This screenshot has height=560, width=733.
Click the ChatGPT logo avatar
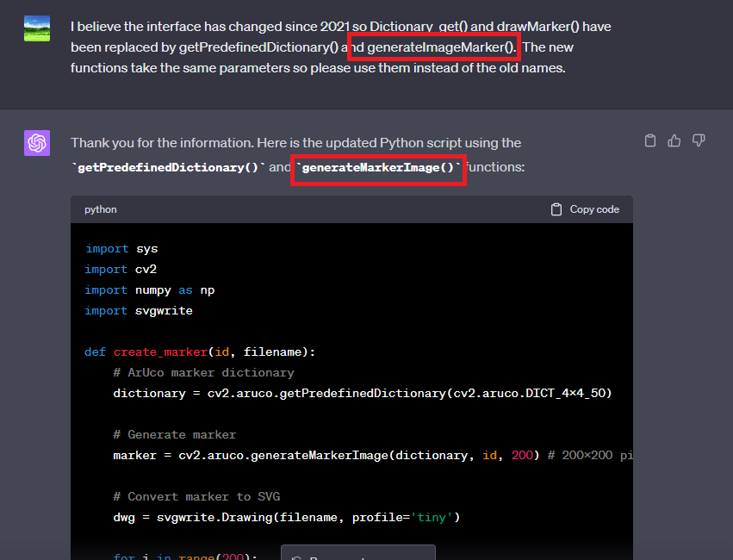tap(37, 143)
